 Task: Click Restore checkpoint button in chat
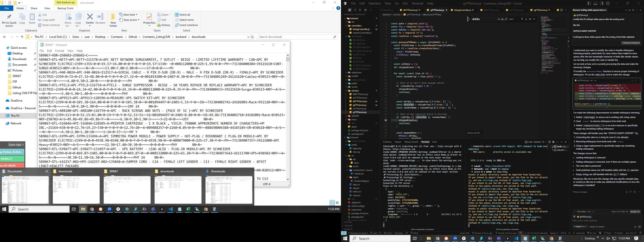pyautogui.click(x=631, y=43)
